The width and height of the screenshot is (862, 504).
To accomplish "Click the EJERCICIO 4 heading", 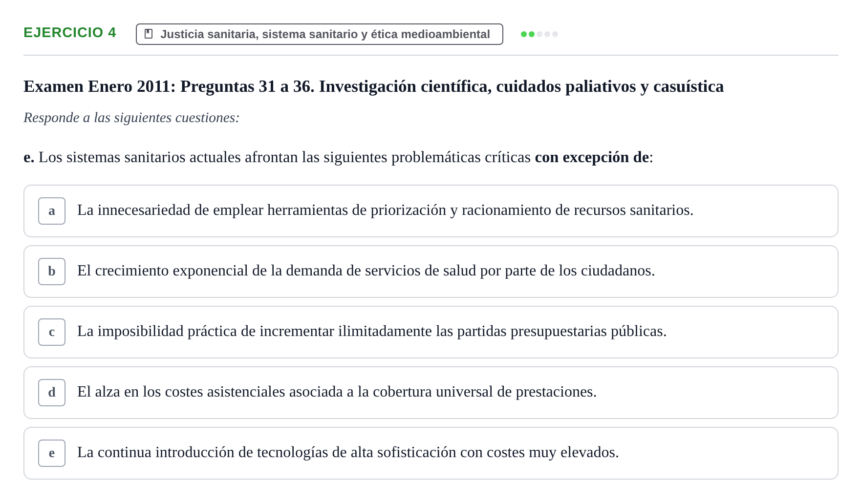I will click(70, 33).
